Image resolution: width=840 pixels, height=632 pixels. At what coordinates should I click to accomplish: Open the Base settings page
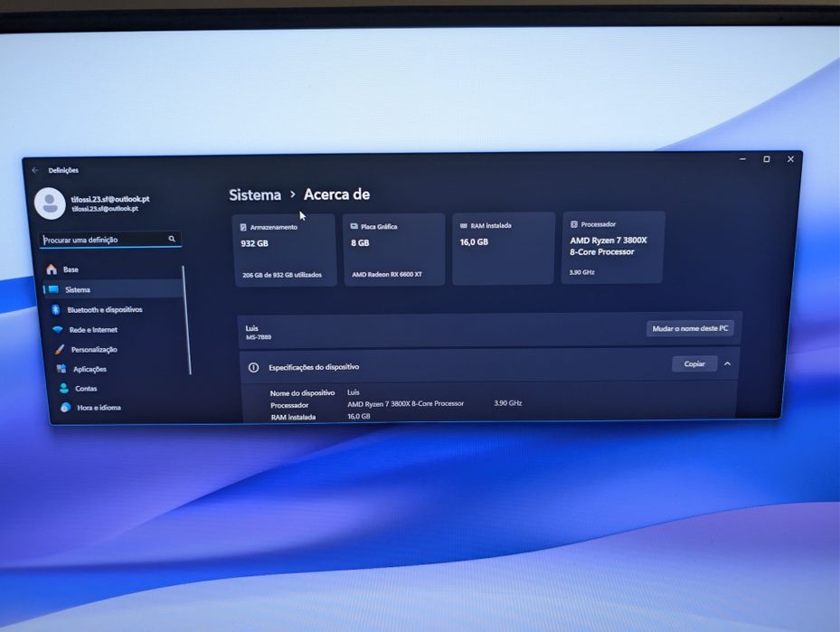point(113,269)
